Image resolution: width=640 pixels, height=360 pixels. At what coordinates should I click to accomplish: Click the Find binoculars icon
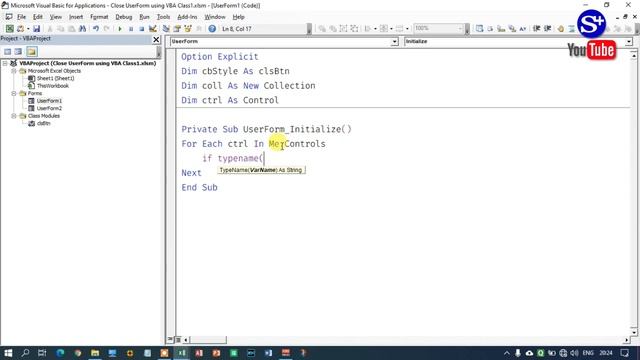point(82,29)
